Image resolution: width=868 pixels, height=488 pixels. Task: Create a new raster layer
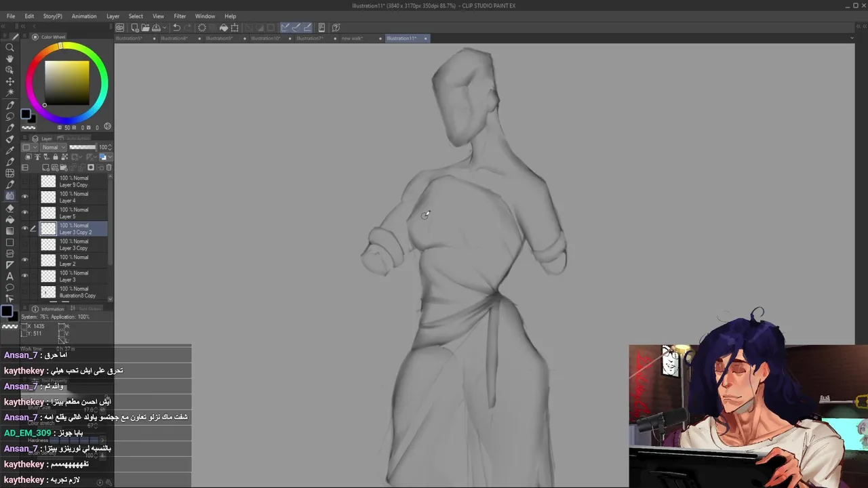[45, 167]
